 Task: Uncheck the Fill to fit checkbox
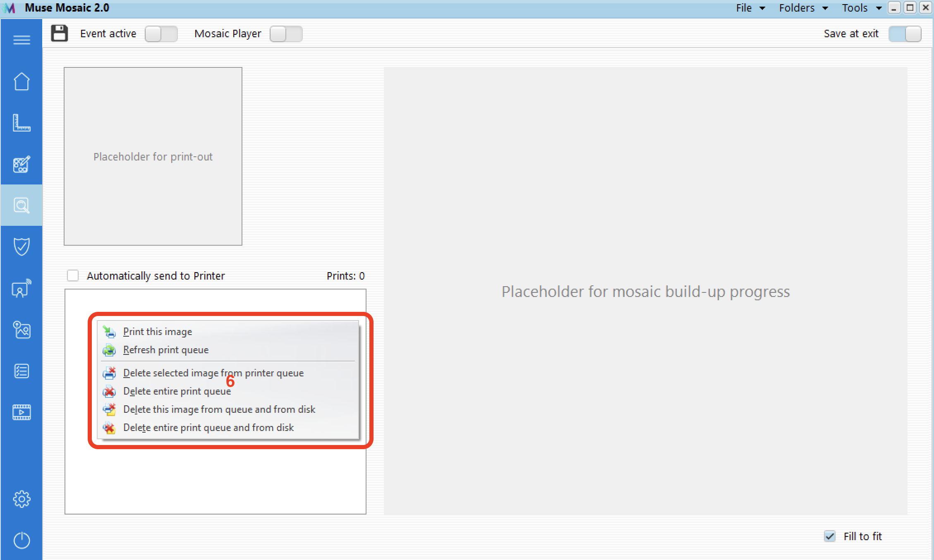830,536
